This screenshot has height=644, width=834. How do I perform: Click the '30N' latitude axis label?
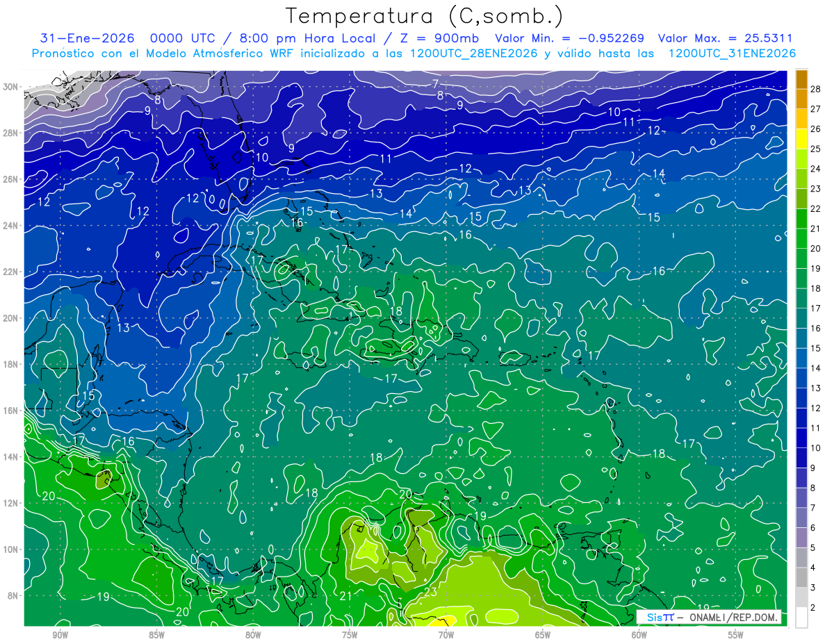point(11,86)
